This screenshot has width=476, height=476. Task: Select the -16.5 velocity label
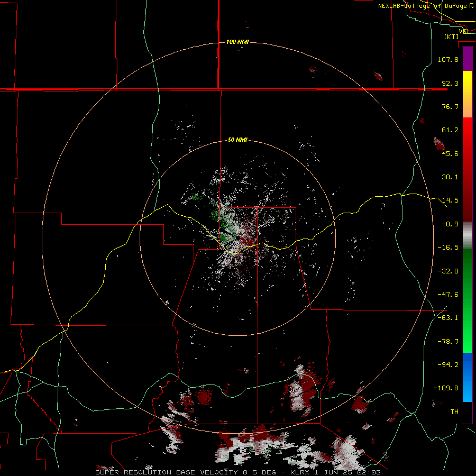point(448,248)
